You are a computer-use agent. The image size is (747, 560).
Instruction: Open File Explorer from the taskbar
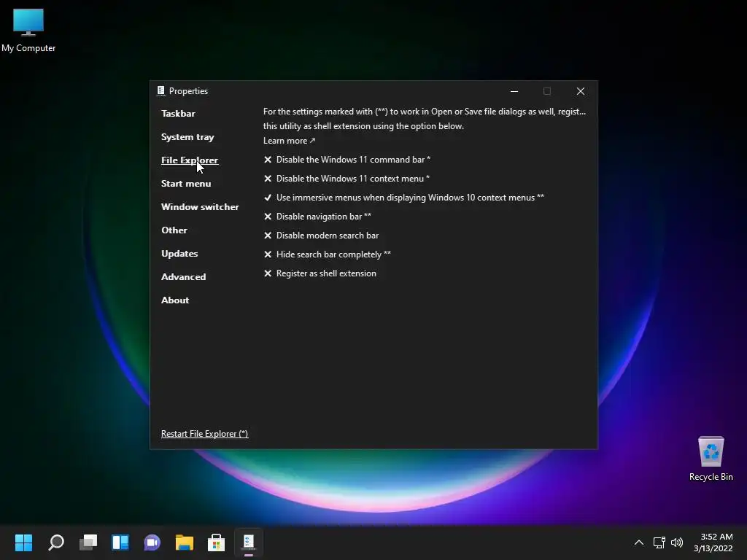click(185, 542)
